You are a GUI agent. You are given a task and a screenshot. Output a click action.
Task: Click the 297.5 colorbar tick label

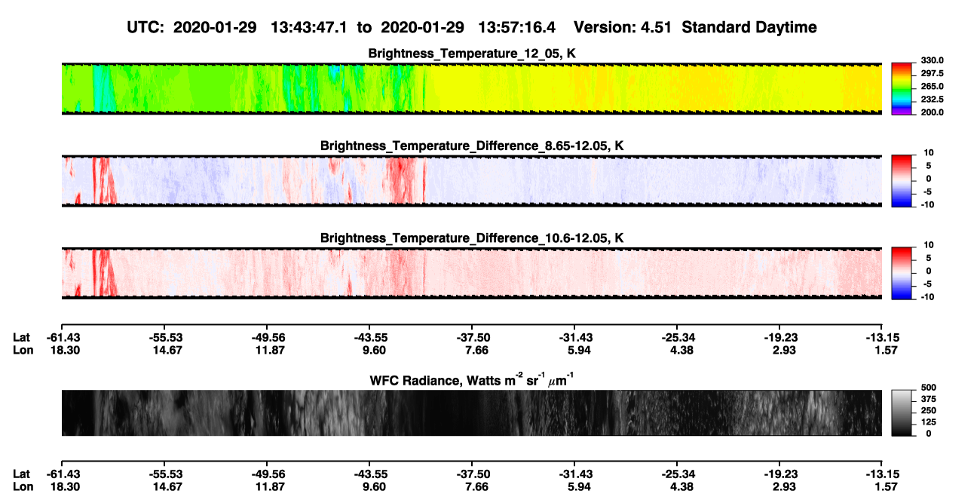[x=933, y=73]
